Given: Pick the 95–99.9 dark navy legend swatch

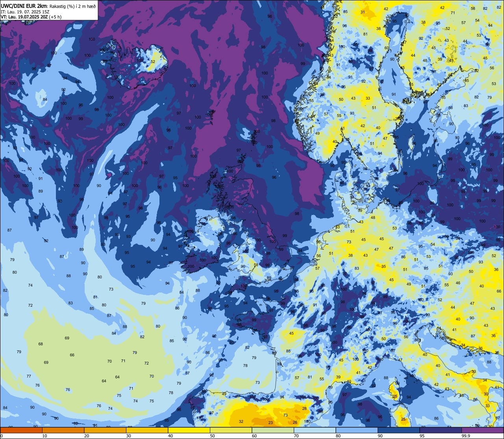Looking at the screenshot, I should 441,430.
